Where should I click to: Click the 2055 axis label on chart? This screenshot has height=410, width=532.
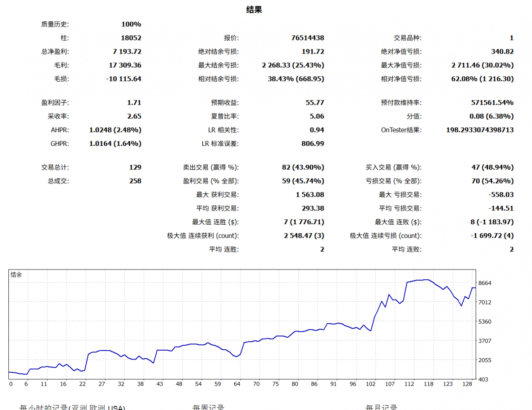point(485,360)
